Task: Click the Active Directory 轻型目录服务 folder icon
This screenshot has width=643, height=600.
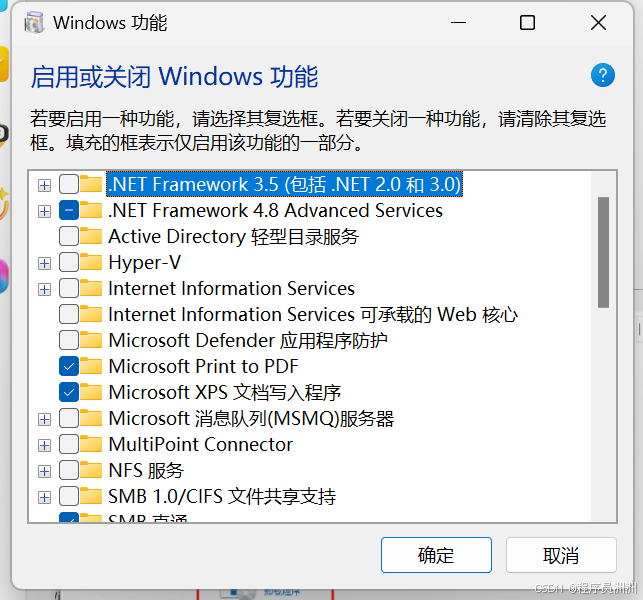Action: pos(92,237)
